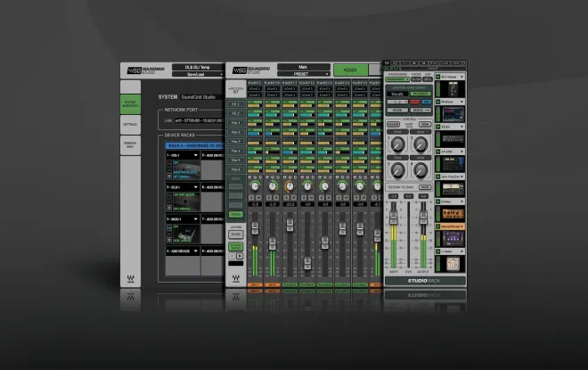This screenshot has height=370, width=588.
Task: Click the fader on Audio 12 channel
Action: (x=307, y=263)
